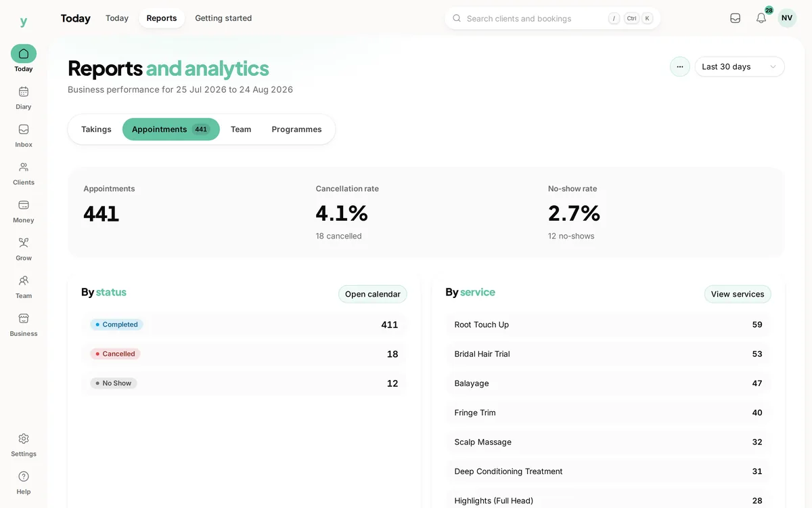
Task: Open the Team sidebar icon
Action: pos(24,280)
